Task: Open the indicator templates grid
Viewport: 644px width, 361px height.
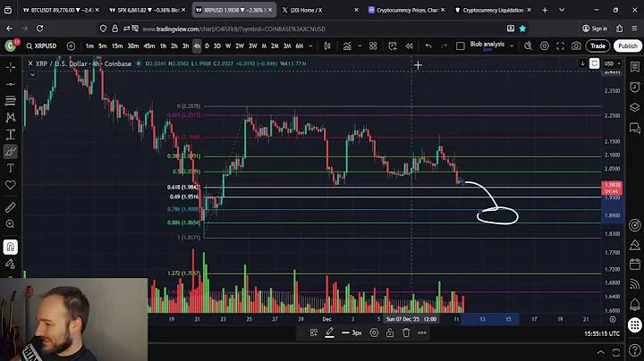Action: tap(373, 46)
